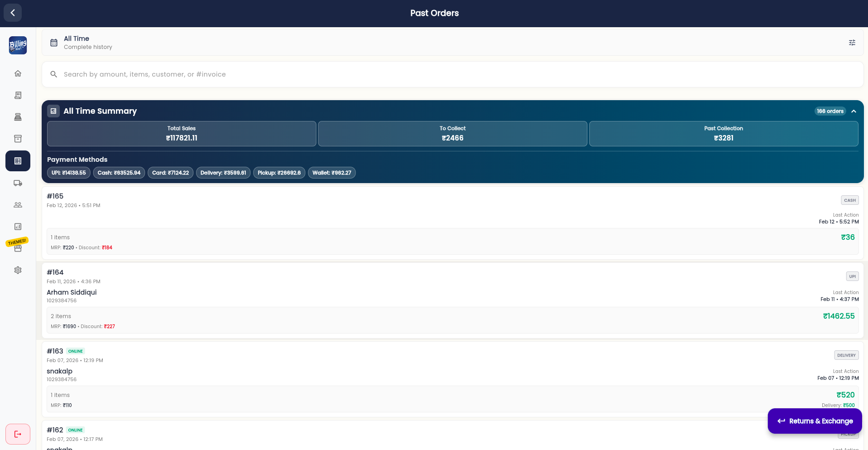The image size is (868, 450).
Task: Open the Delivery truck icon
Action: point(18,183)
